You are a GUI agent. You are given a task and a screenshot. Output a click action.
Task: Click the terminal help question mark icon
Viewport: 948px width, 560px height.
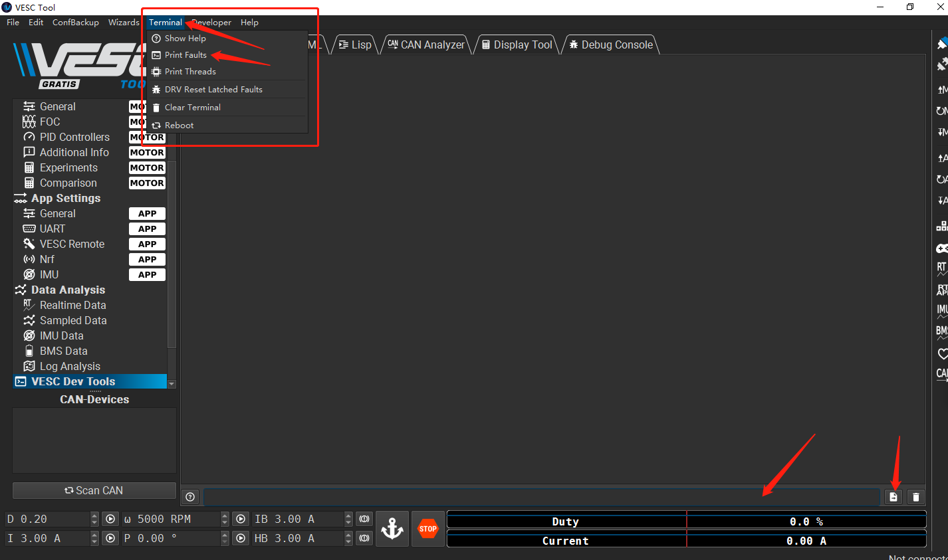pyautogui.click(x=190, y=497)
